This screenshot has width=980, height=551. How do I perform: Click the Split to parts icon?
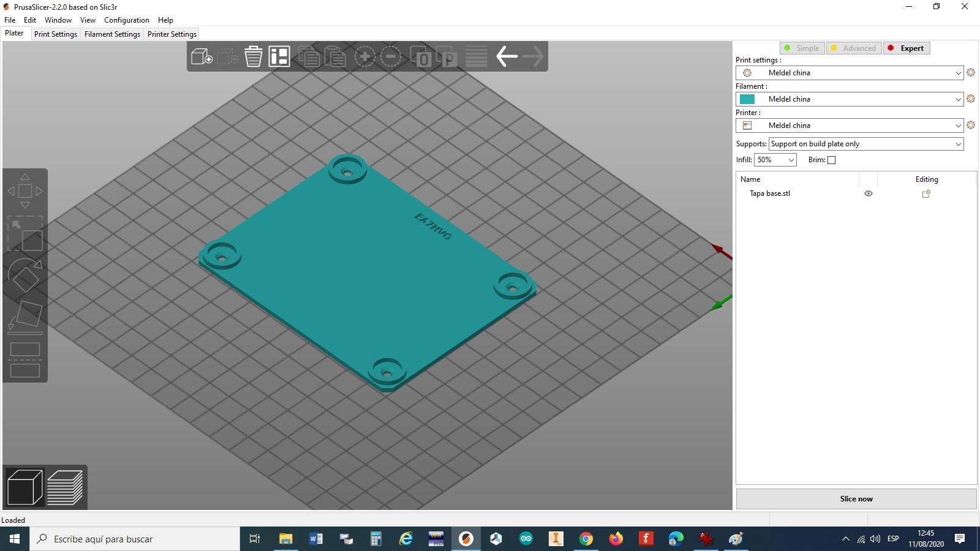tap(447, 57)
